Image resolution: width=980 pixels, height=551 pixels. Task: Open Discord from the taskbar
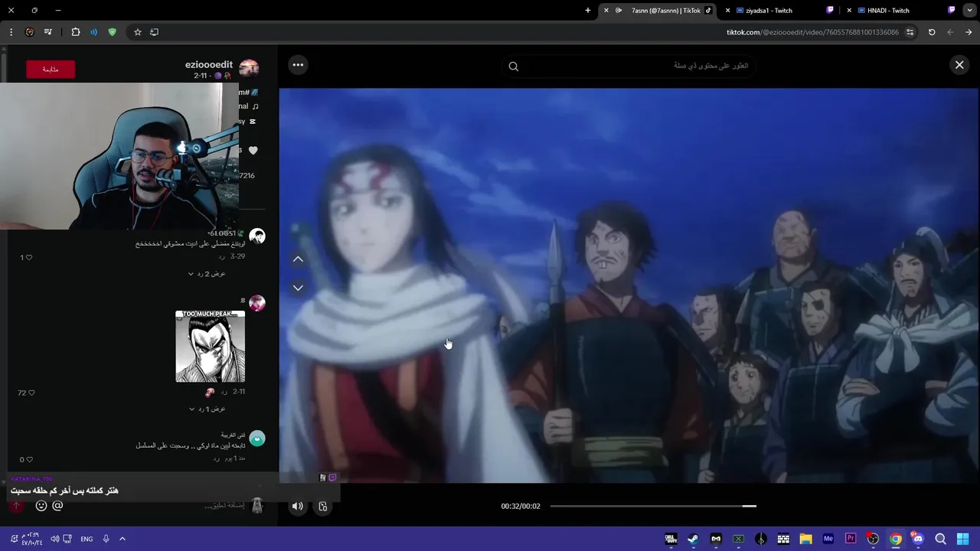[918, 539]
